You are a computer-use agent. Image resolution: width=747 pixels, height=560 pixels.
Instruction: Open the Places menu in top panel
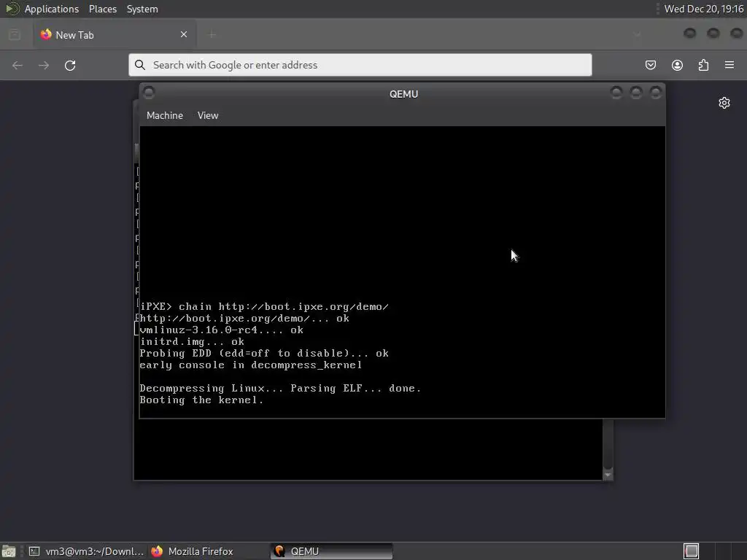coord(102,9)
